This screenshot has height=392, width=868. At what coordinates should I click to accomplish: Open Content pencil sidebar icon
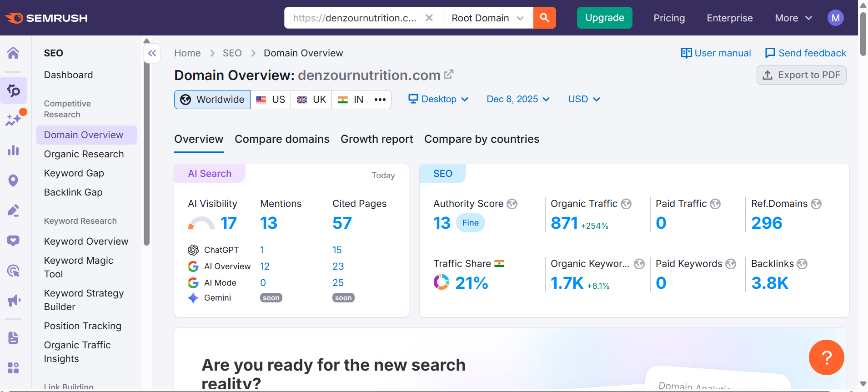[13, 211]
